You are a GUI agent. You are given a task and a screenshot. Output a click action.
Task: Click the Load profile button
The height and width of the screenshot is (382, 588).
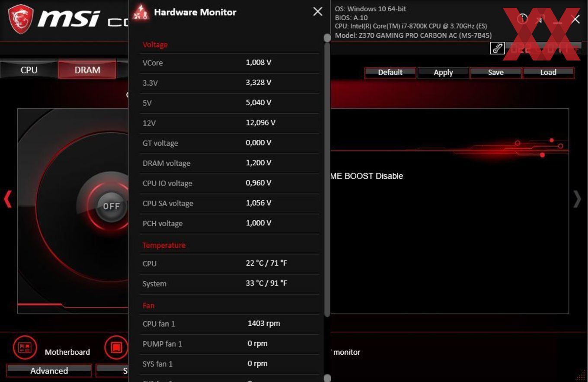point(548,73)
